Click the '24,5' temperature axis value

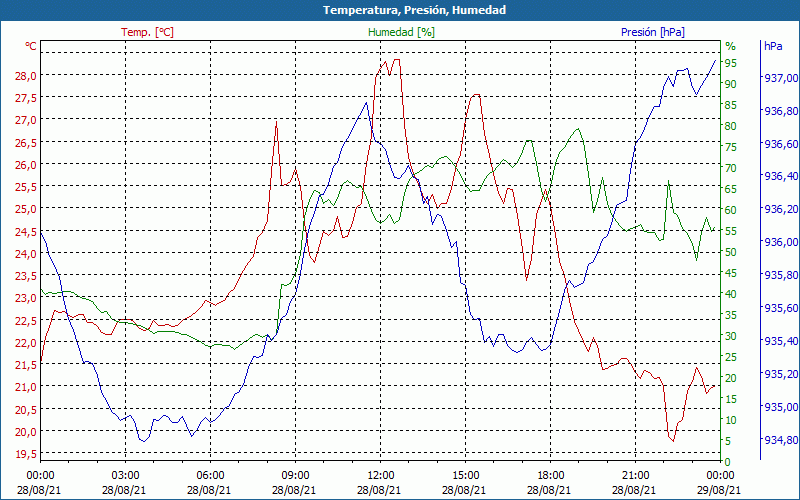pyautogui.click(x=26, y=232)
